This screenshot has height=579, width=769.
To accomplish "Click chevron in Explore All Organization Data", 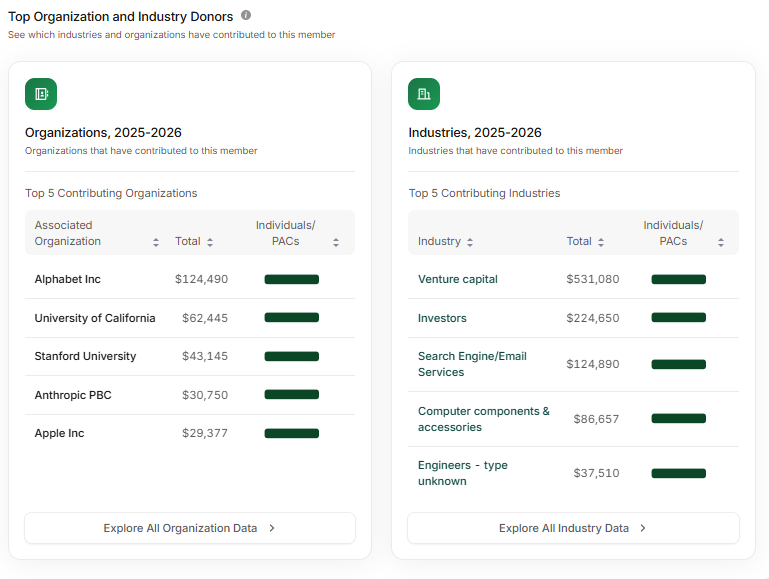I will tap(272, 528).
